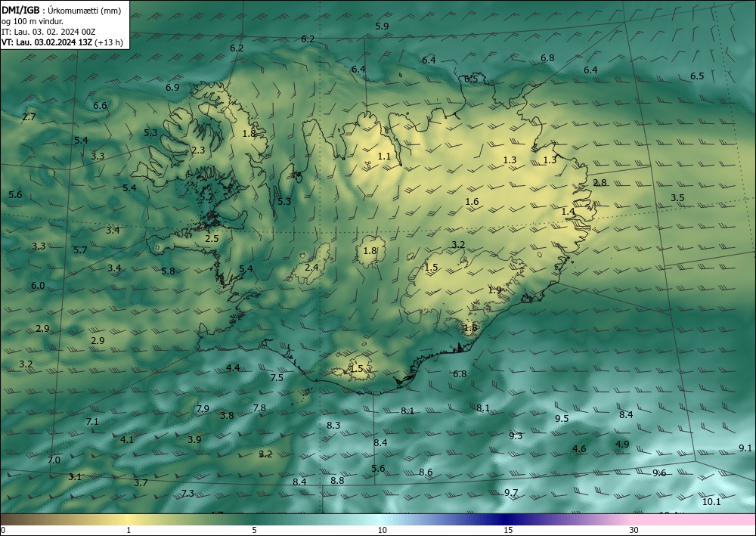Click the "7.0" value label
The width and height of the screenshot is (756, 536).
(54, 460)
